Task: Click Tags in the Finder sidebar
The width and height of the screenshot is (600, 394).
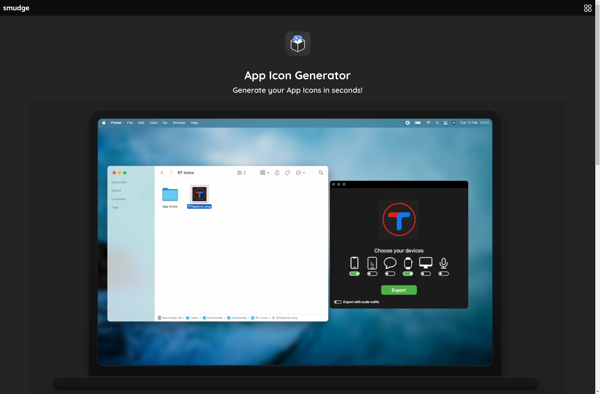Action: tap(115, 207)
